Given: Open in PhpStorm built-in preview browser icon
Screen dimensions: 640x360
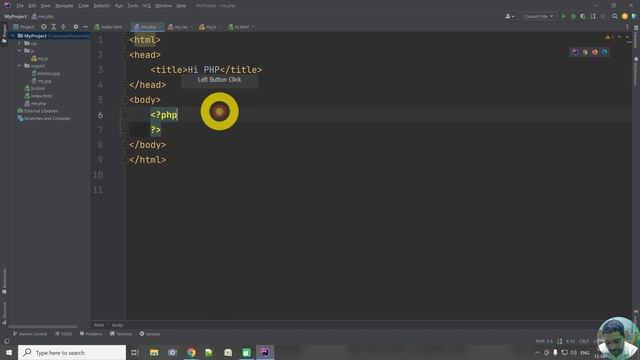Looking at the screenshot, I should (575, 52).
